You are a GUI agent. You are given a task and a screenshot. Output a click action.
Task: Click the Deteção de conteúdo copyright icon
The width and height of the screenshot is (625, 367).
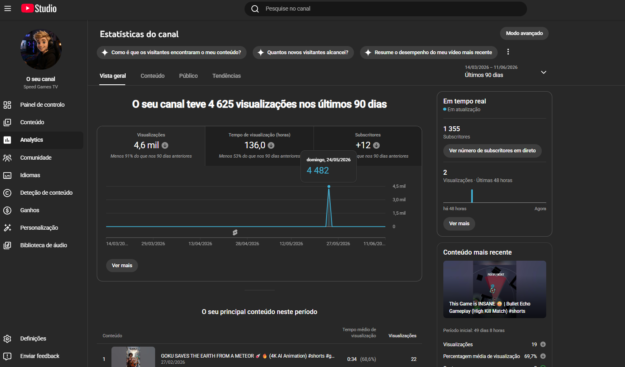(7, 193)
